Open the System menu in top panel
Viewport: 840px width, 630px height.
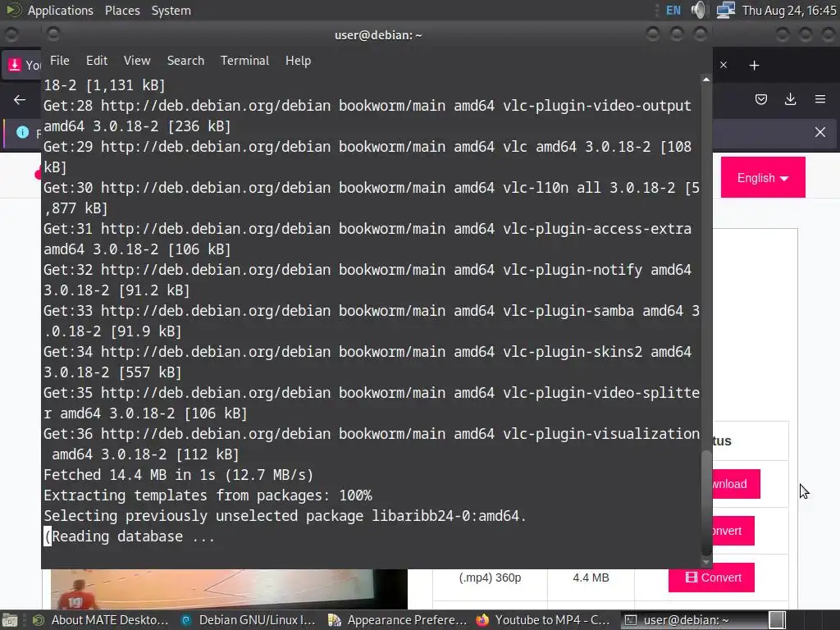pos(171,10)
